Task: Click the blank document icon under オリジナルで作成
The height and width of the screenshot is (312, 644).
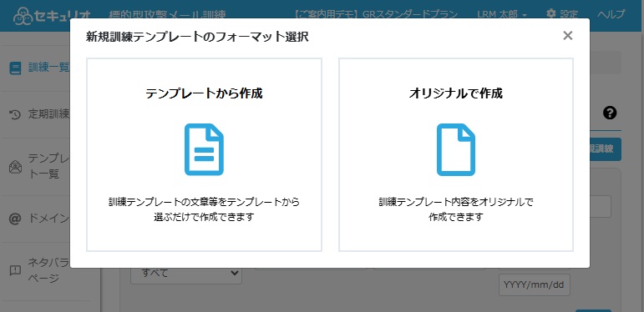Action: click(x=456, y=149)
